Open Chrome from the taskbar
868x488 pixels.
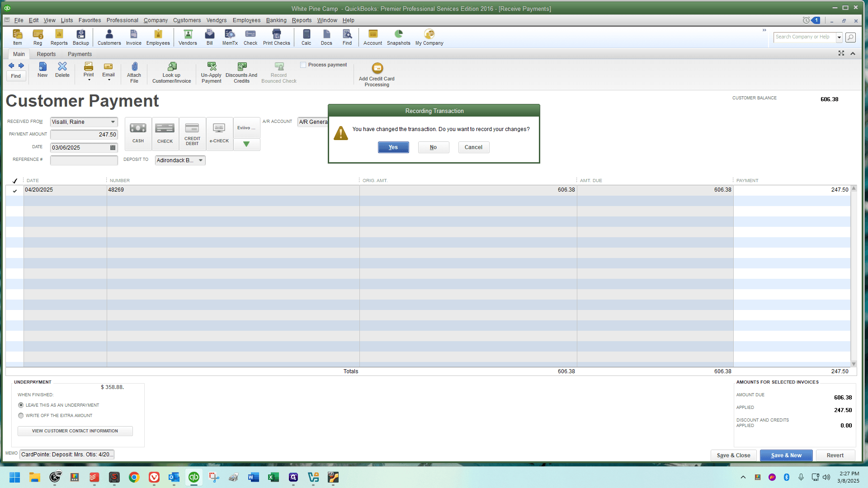pos(134,477)
